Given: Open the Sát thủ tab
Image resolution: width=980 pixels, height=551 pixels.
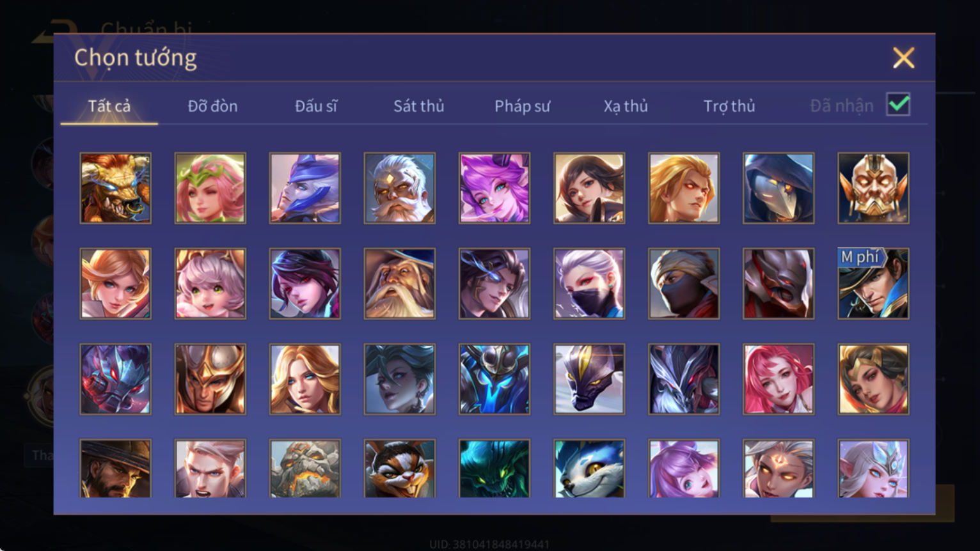Looking at the screenshot, I should (x=418, y=106).
